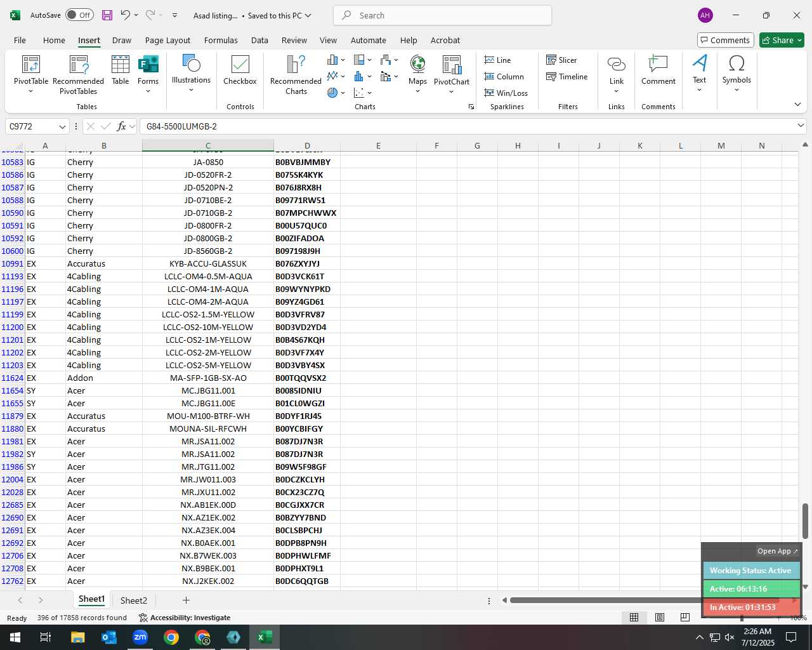Image resolution: width=812 pixels, height=650 pixels.
Task: Add a Win/Loss sparkline
Action: click(506, 93)
